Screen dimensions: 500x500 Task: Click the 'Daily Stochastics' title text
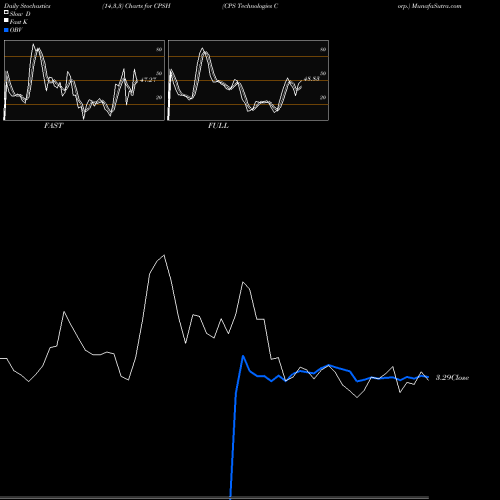(27, 6)
